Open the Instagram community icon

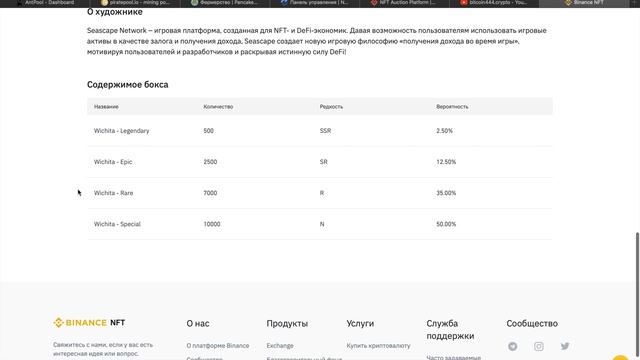tap(539, 346)
